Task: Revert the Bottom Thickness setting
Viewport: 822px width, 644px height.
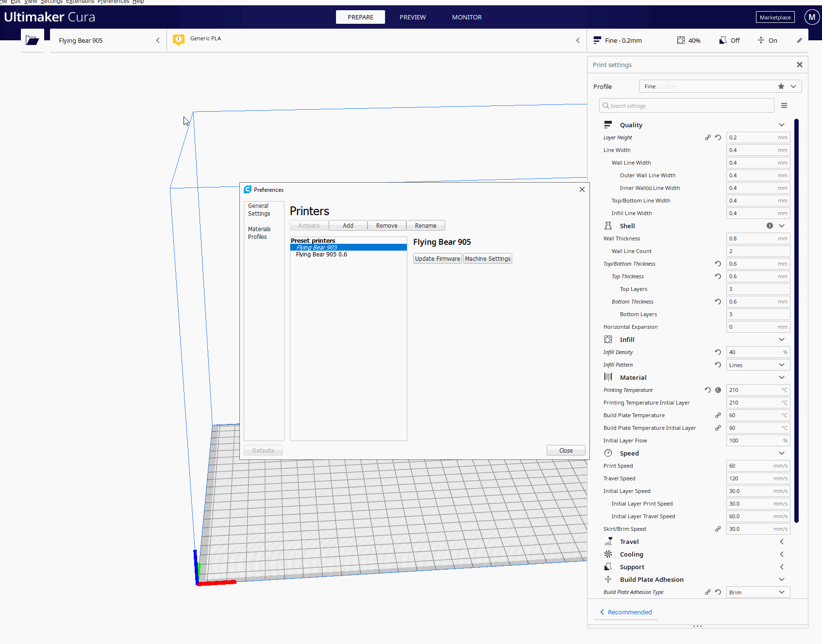Action: (x=718, y=302)
